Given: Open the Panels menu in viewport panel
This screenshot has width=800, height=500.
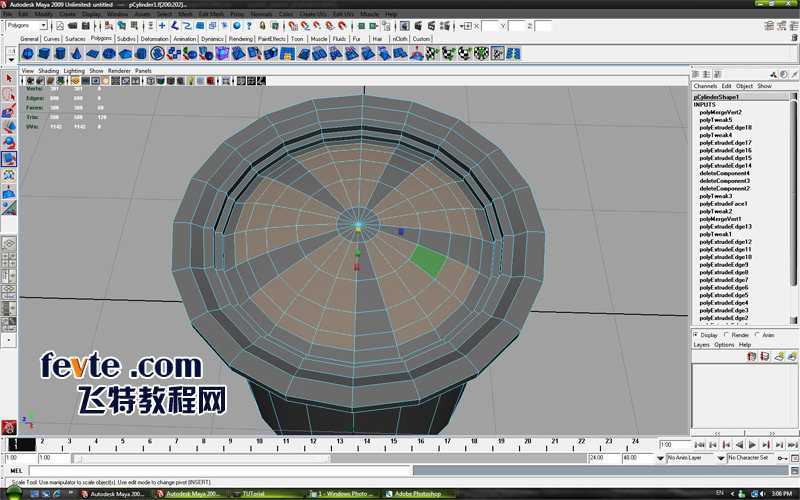Looking at the screenshot, I should [143, 71].
